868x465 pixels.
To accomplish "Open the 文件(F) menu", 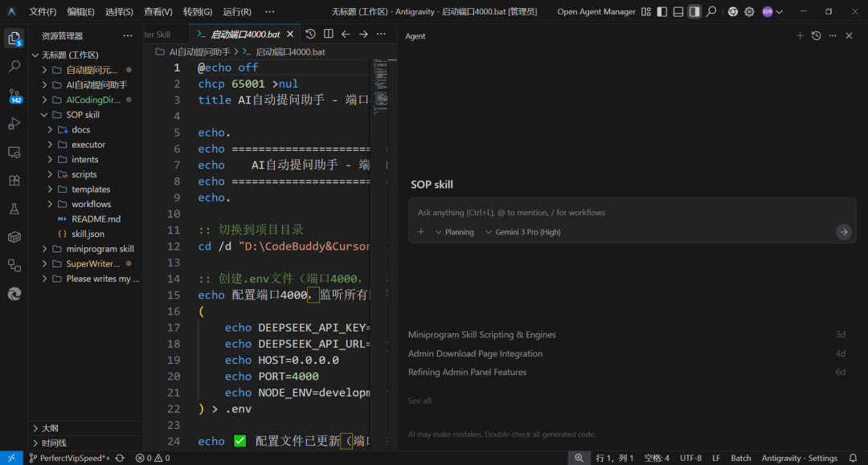I will (x=43, y=12).
